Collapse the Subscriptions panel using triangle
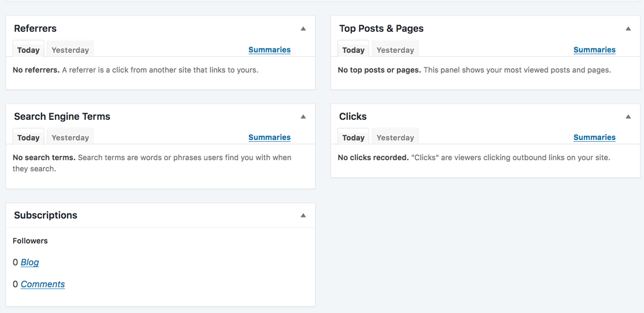This screenshot has height=313, width=644. point(303,215)
